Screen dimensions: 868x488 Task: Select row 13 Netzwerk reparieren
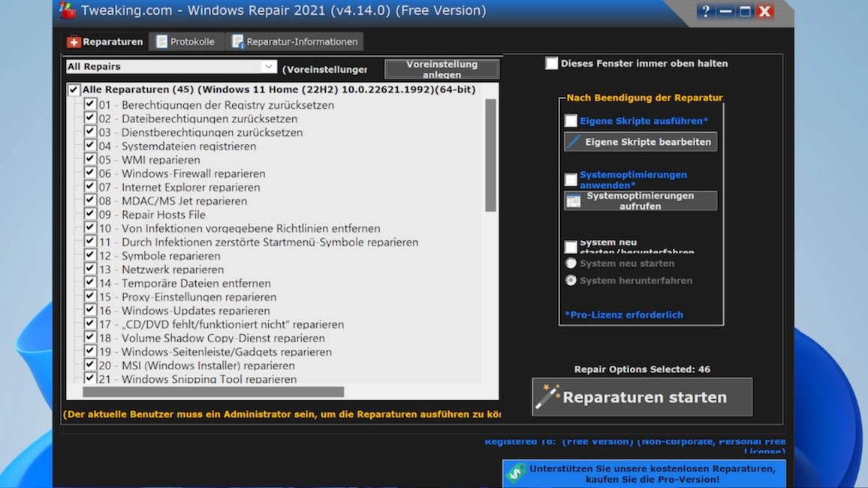tap(161, 270)
